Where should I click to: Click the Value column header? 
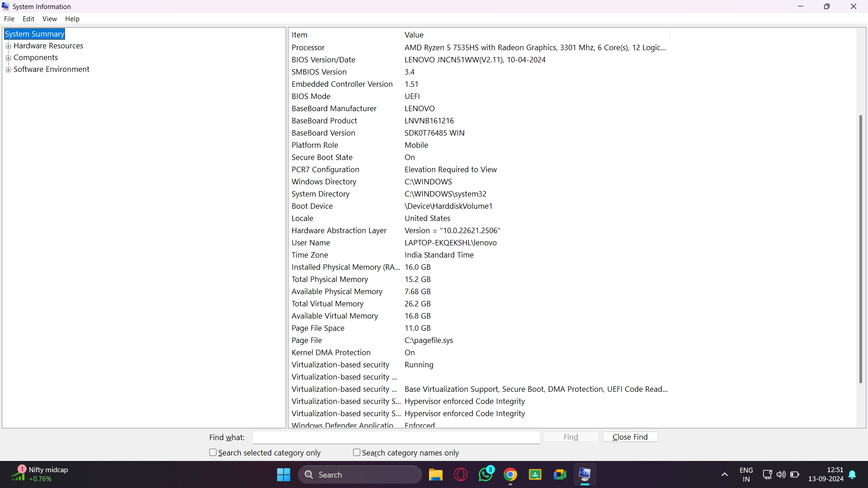click(x=536, y=35)
